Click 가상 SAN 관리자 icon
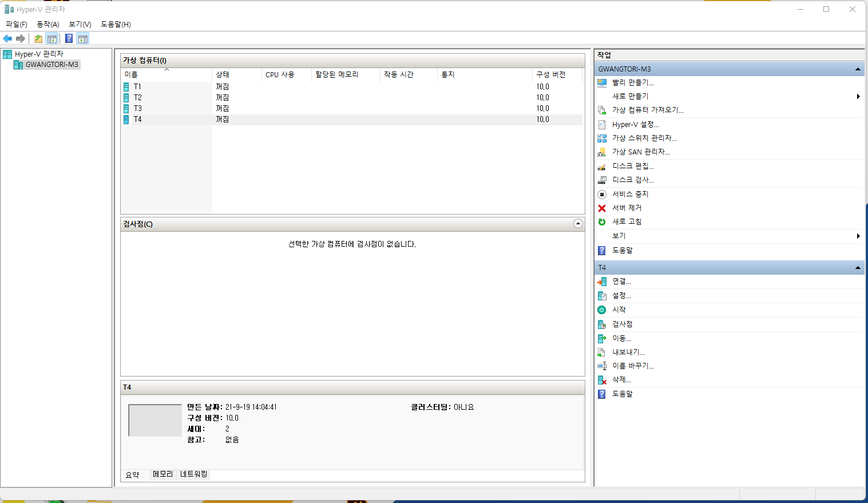The height and width of the screenshot is (503, 868). (602, 152)
